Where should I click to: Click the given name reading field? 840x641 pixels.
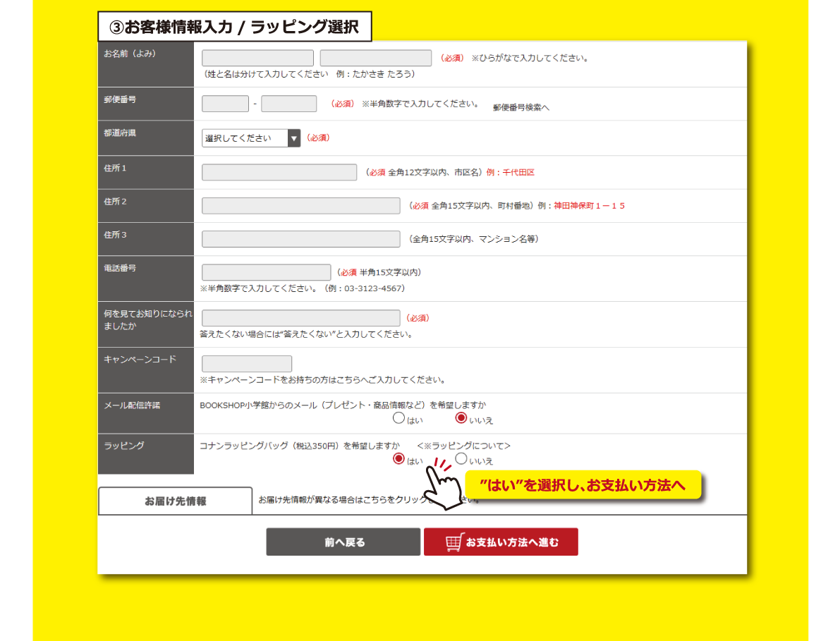(375, 59)
